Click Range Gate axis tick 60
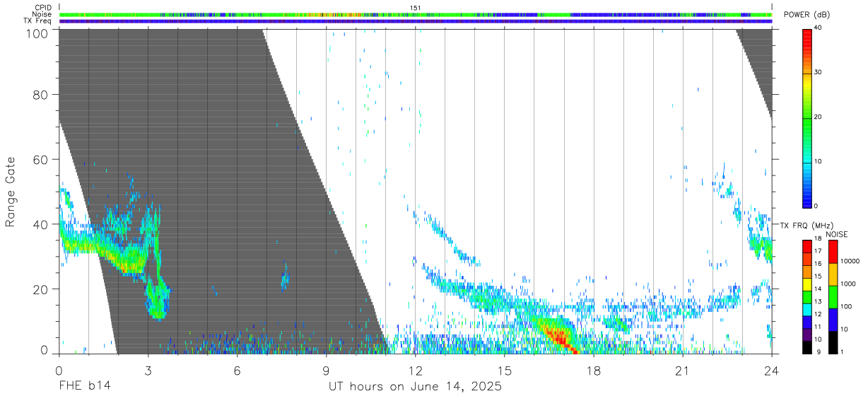The image size is (868, 401). (x=40, y=159)
